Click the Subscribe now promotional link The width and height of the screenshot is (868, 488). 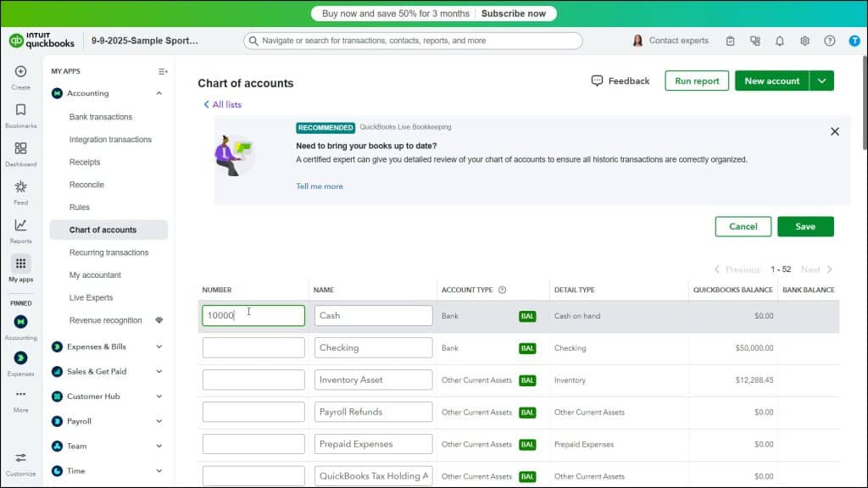(514, 13)
